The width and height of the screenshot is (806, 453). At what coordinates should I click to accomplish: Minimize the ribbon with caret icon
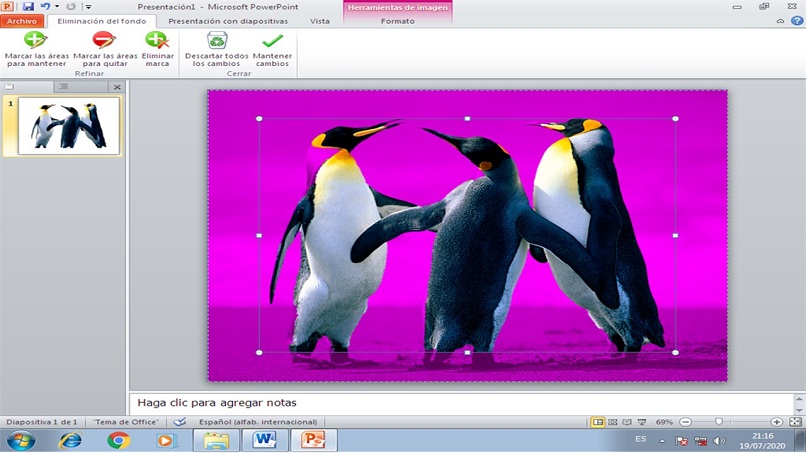(780, 21)
